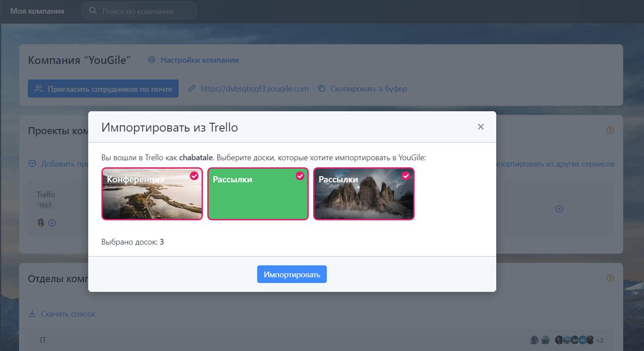Click the plus icon beside Trello project avatar
This screenshot has width=644, height=351.
52,223
